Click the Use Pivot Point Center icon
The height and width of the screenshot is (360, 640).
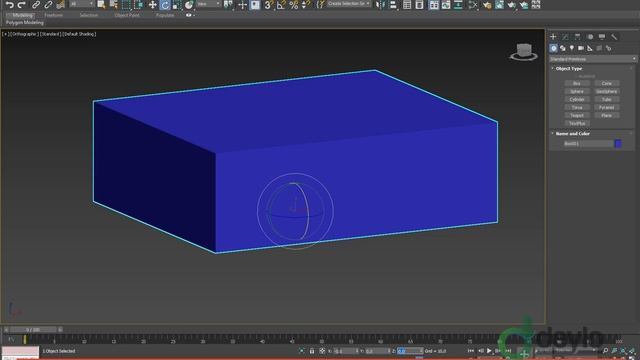(229, 5)
